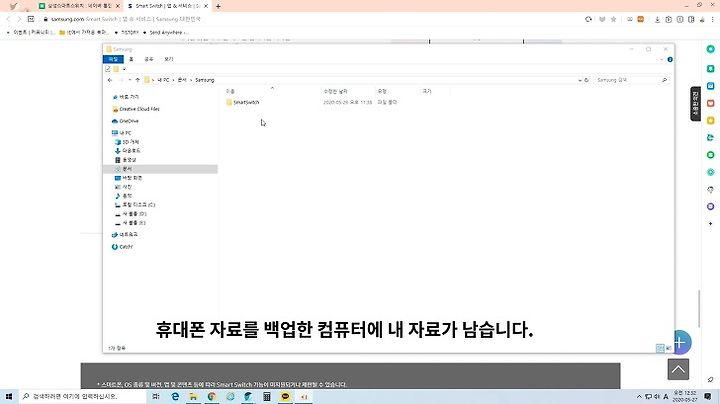Go up one folder level in Explorer

pos(137,80)
